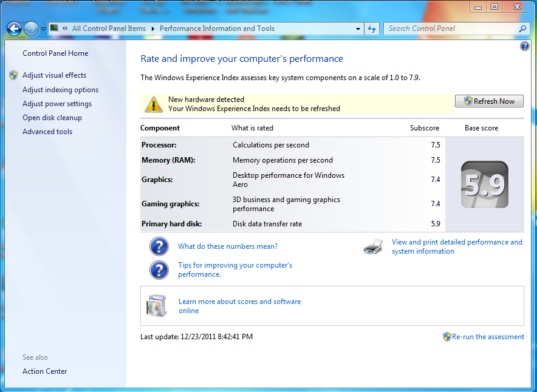Click the Primary hard disk subscore 5.9
Viewport: 537px width, 392px height.
[x=436, y=224]
